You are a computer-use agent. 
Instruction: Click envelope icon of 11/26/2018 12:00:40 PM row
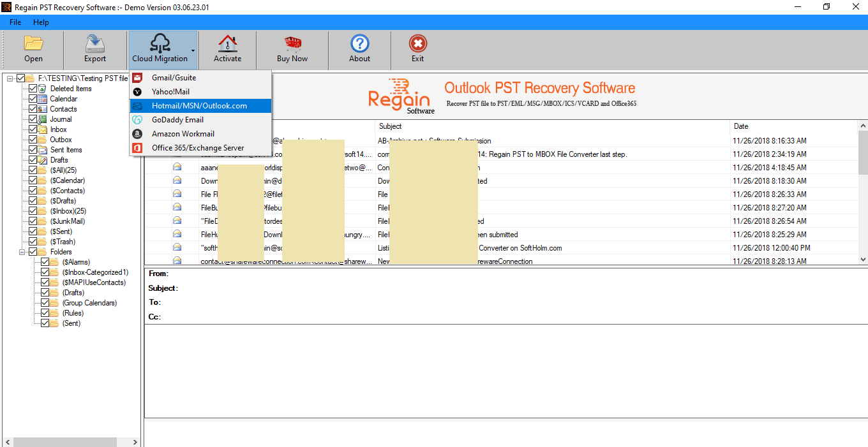tap(177, 247)
